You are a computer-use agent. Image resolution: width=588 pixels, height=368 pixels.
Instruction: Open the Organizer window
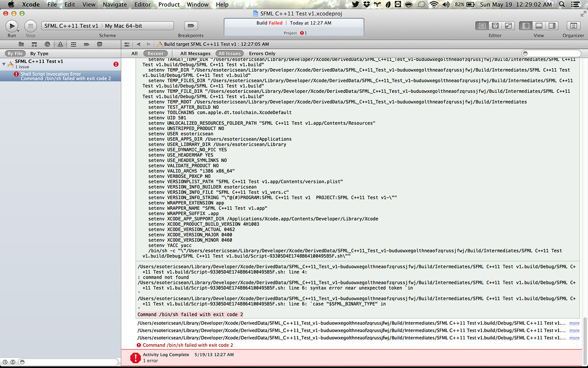(x=573, y=26)
